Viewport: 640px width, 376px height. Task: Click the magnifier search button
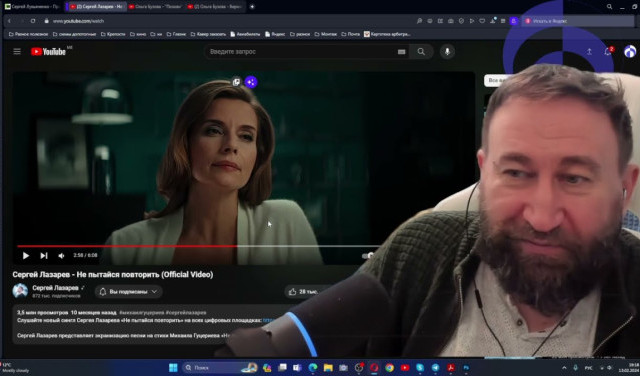point(421,51)
